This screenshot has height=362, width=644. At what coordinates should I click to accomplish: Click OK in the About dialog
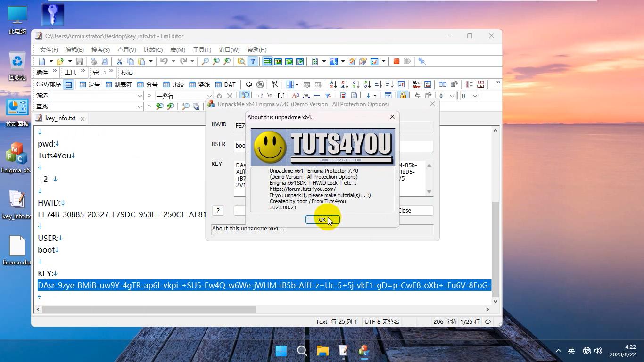(x=322, y=220)
